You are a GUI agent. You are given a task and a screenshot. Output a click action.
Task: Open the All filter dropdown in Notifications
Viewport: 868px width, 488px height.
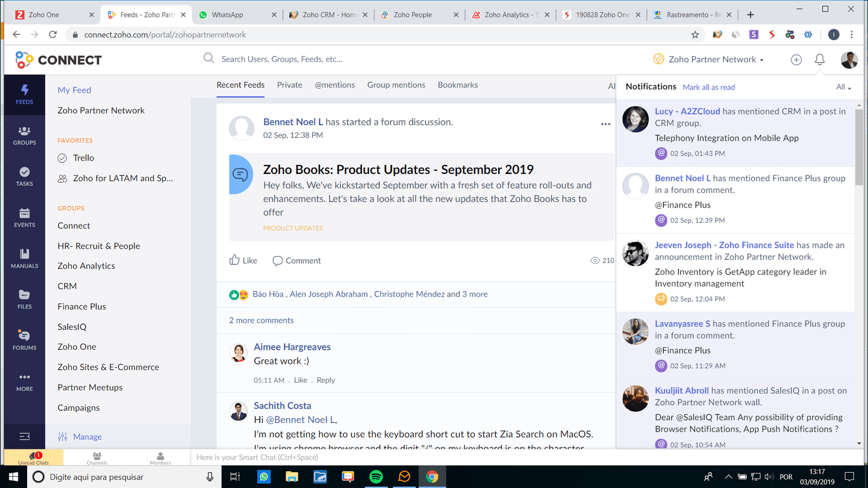pyautogui.click(x=843, y=87)
